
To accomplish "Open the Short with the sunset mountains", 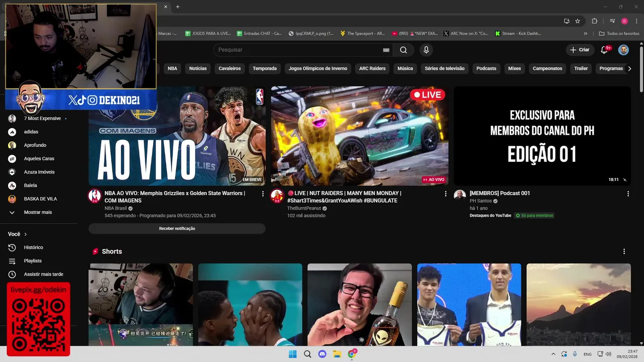I will pos(579,305).
